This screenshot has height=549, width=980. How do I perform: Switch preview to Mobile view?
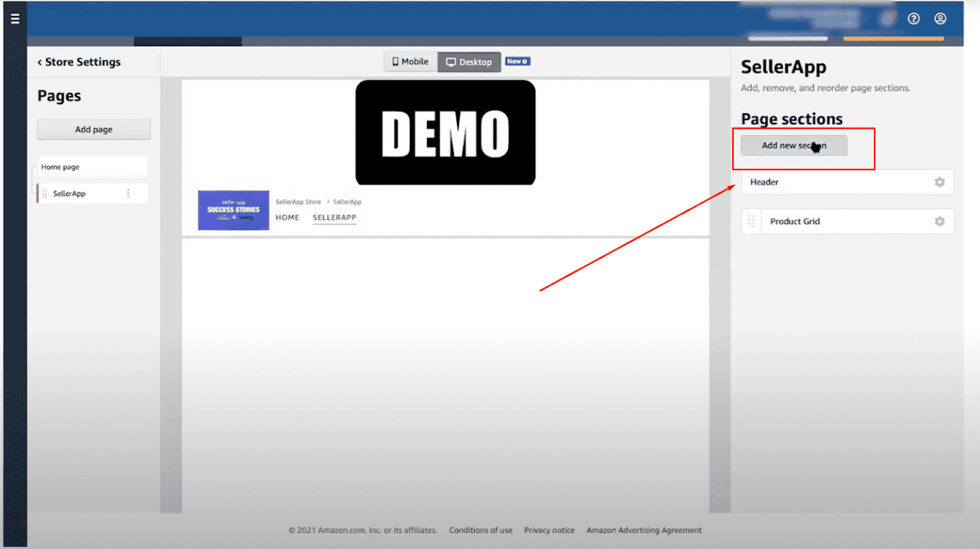410,62
